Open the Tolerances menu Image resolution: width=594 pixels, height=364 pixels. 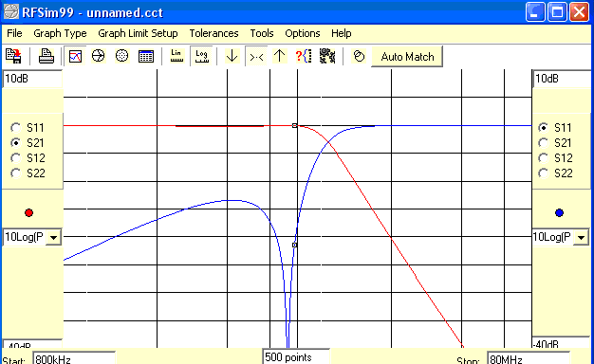point(214,33)
